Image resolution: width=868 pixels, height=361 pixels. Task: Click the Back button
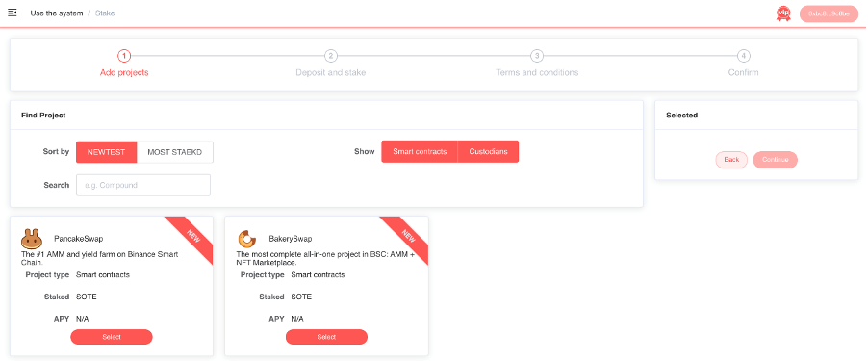731,160
